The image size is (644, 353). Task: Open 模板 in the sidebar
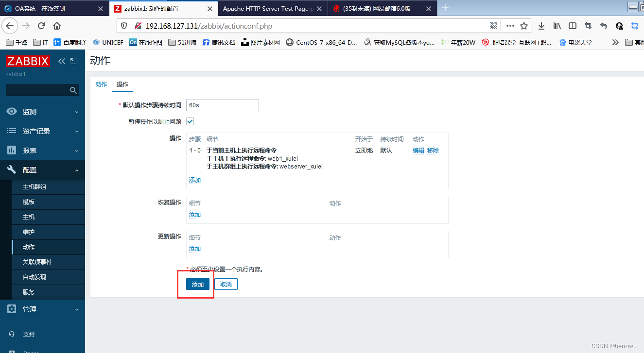point(48,202)
